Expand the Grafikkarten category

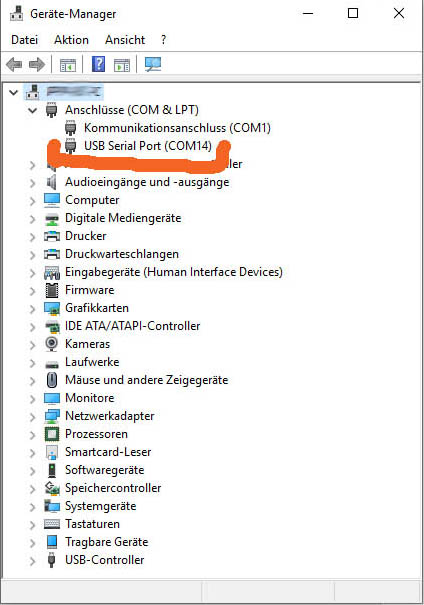click(32, 309)
